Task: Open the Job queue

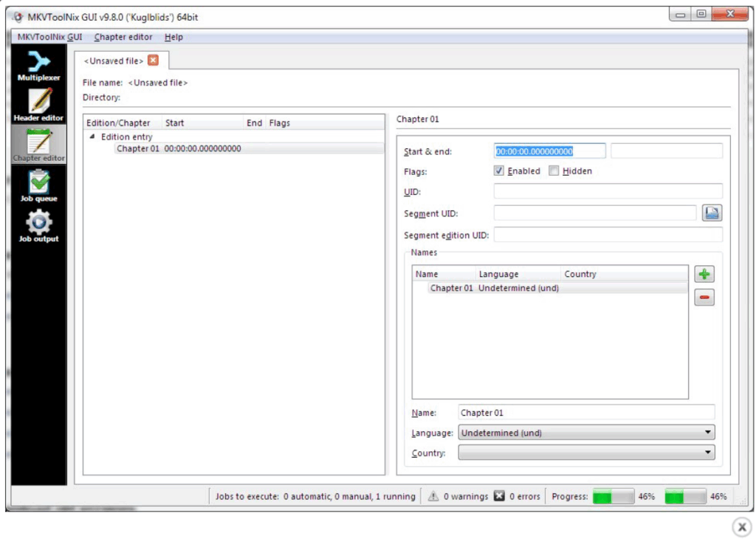Action: click(38, 184)
